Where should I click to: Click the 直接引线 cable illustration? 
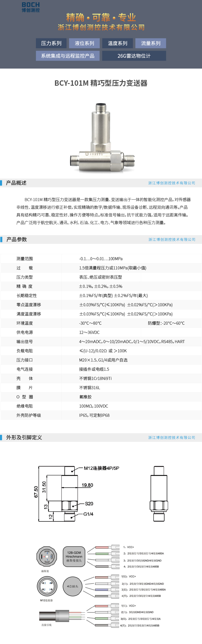[62, 616]
